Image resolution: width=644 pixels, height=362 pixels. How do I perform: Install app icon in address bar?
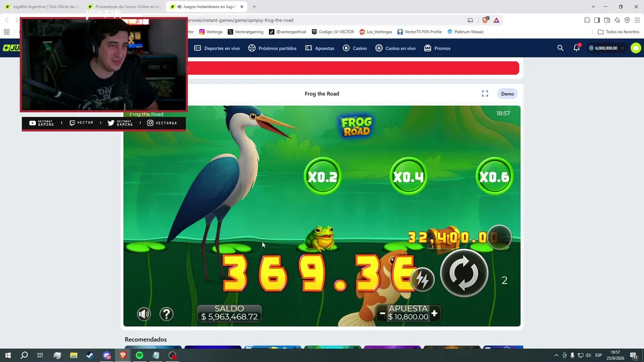(x=470, y=20)
